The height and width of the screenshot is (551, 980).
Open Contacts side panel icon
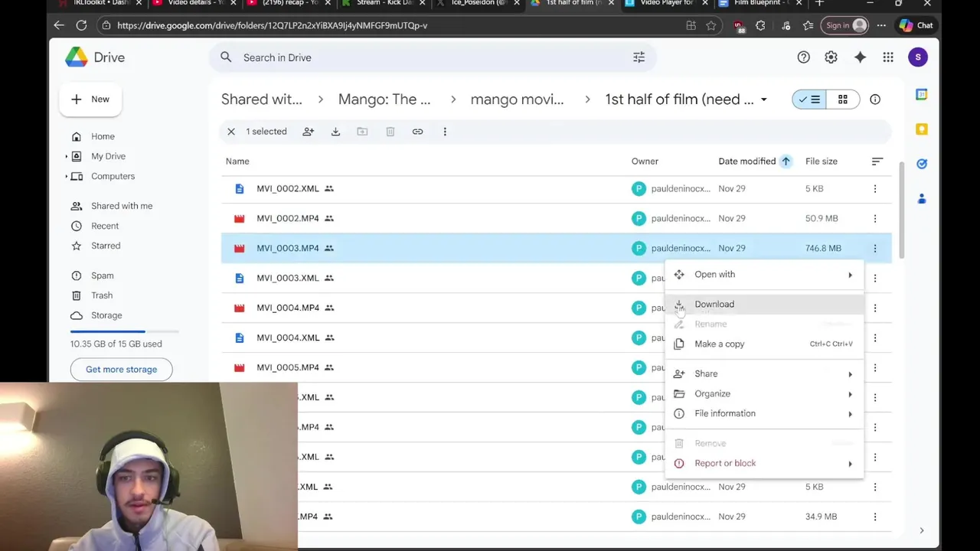(x=922, y=199)
